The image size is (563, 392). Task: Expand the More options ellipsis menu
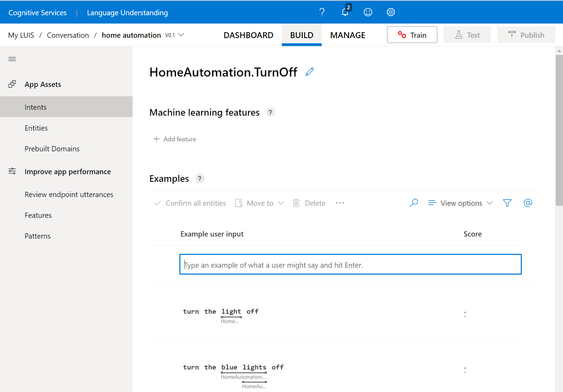tap(340, 203)
